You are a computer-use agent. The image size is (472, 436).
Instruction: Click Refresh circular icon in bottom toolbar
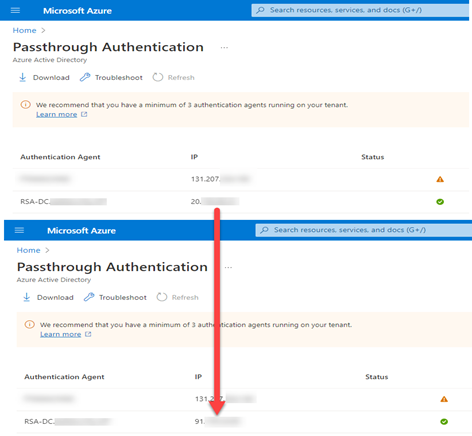pyautogui.click(x=162, y=297)
